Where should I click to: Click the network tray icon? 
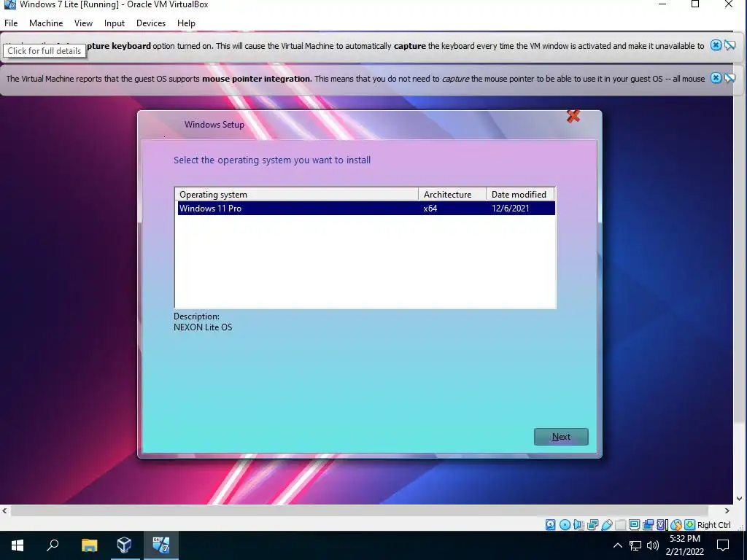point(635,545)
